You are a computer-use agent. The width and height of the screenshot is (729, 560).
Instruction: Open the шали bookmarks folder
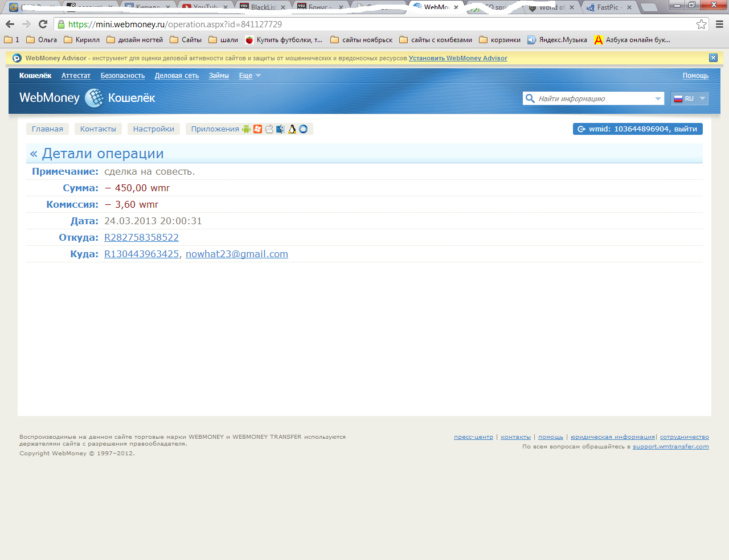tap(223, 40)
